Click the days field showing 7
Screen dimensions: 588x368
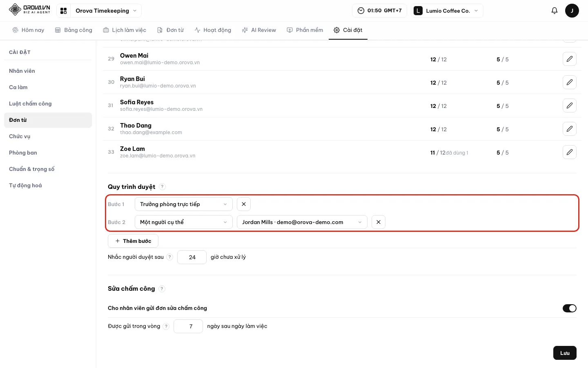point(188,326)
